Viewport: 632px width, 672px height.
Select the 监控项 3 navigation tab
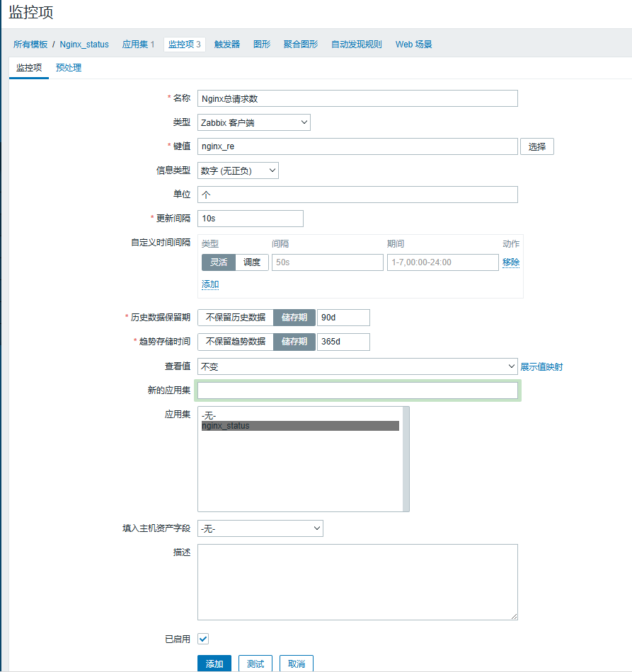185,44
